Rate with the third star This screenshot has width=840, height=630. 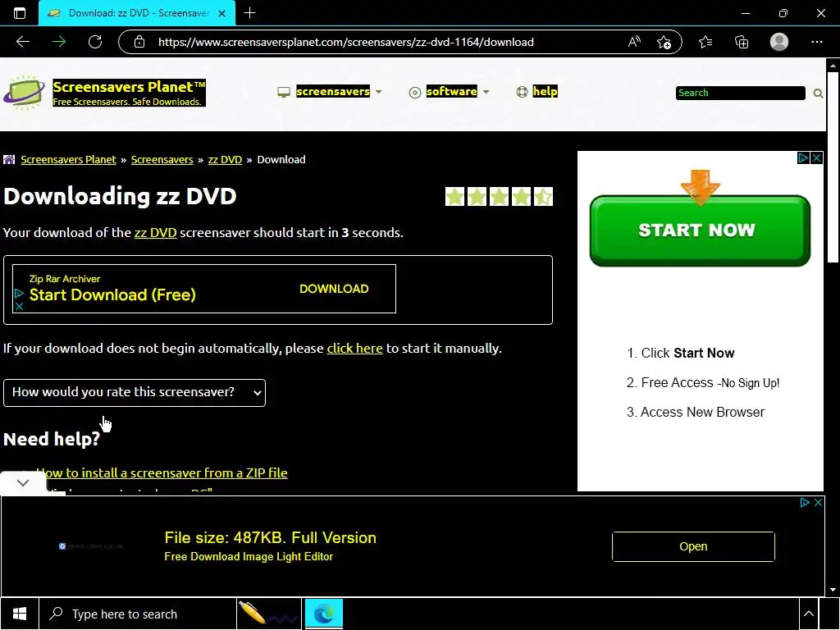(499, 197)
